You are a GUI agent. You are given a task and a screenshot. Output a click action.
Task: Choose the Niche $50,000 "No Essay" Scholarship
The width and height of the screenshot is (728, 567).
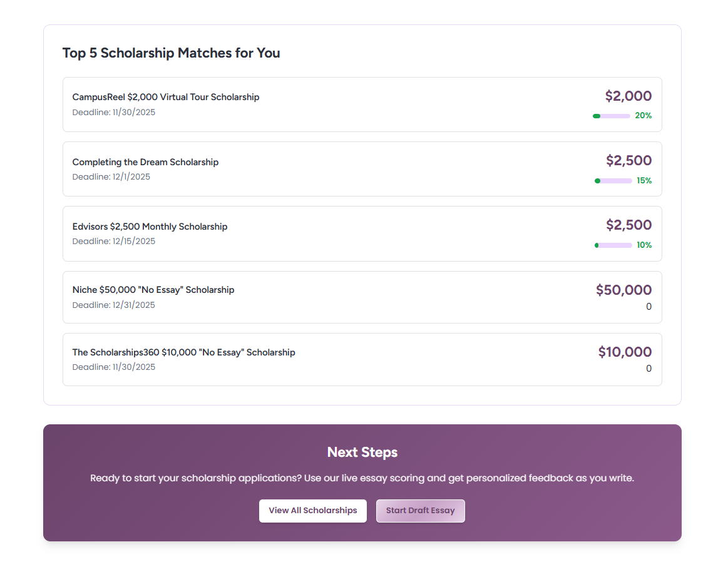pyautogui.click(x=153, y=290)
